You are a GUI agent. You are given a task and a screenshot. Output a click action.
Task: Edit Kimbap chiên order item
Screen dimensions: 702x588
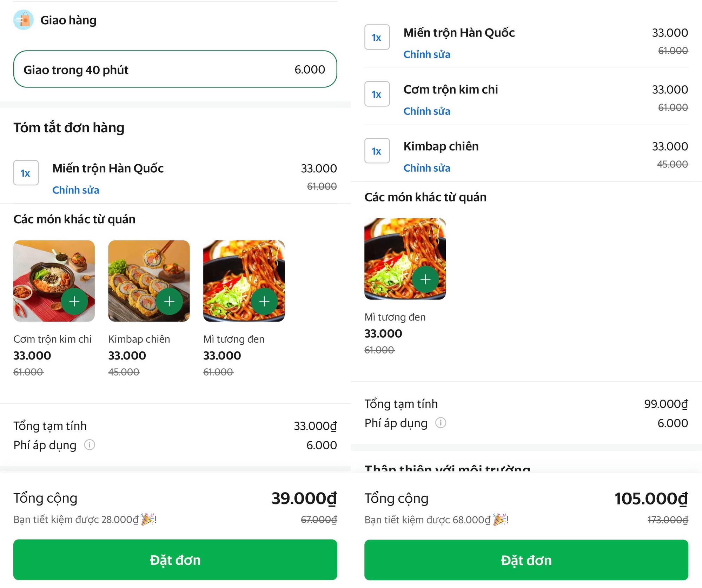point(427,168)
